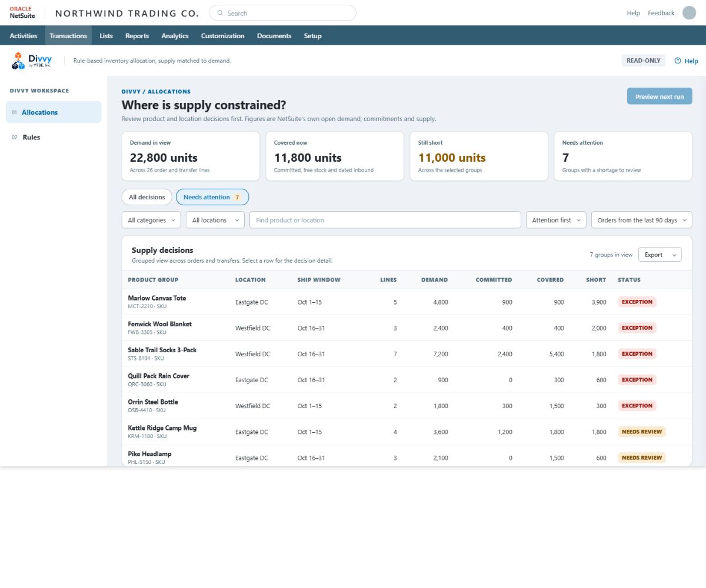Open the Orders from the last 90 days dropdown
706x588 pixels.
642,220
